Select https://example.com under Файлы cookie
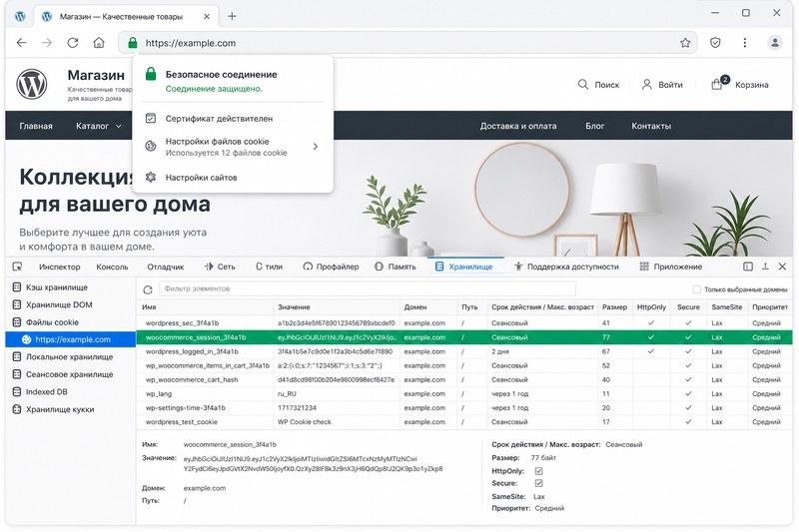This screenshot has width=799, height=532. (71, 339)
